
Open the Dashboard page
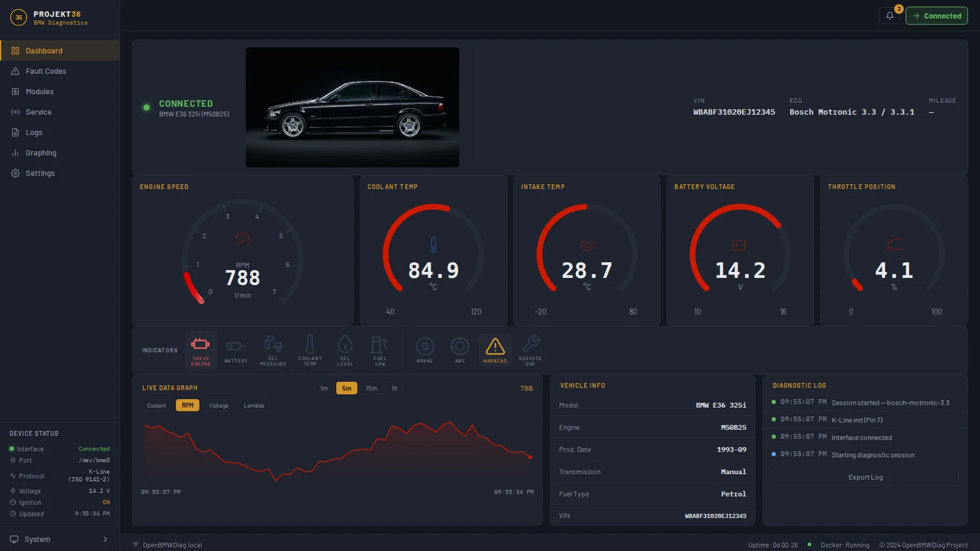tap(60, 51)
